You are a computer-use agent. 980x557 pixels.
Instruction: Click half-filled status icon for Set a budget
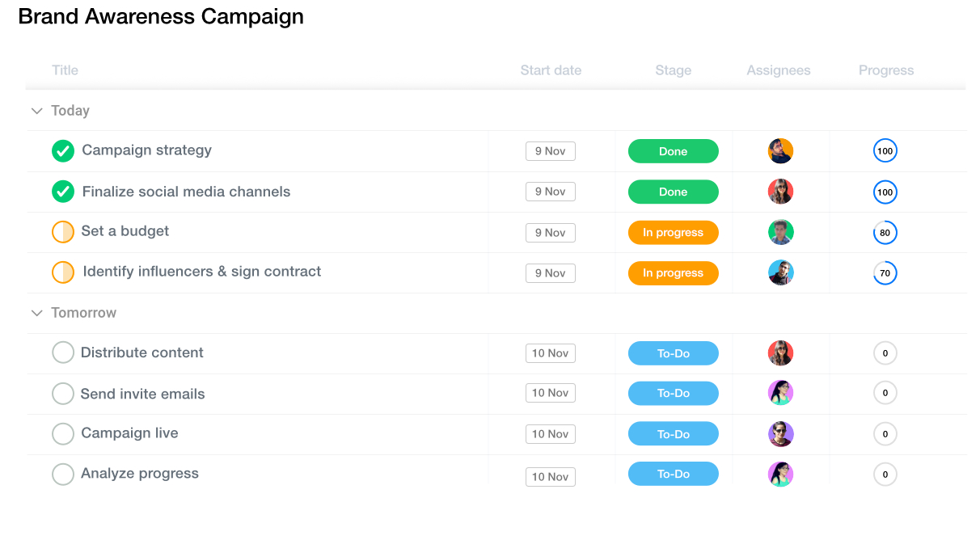click(63, 232)
